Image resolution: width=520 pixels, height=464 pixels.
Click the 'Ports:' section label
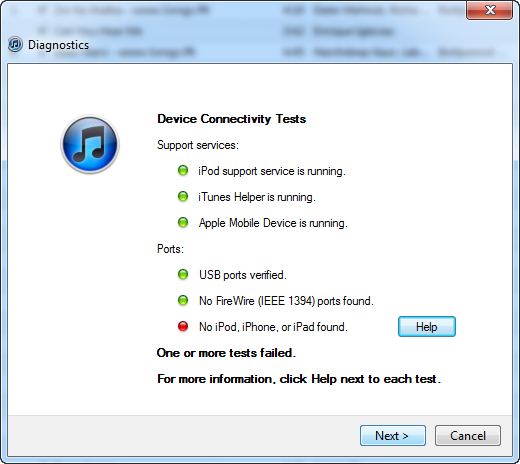click(170, 249)
